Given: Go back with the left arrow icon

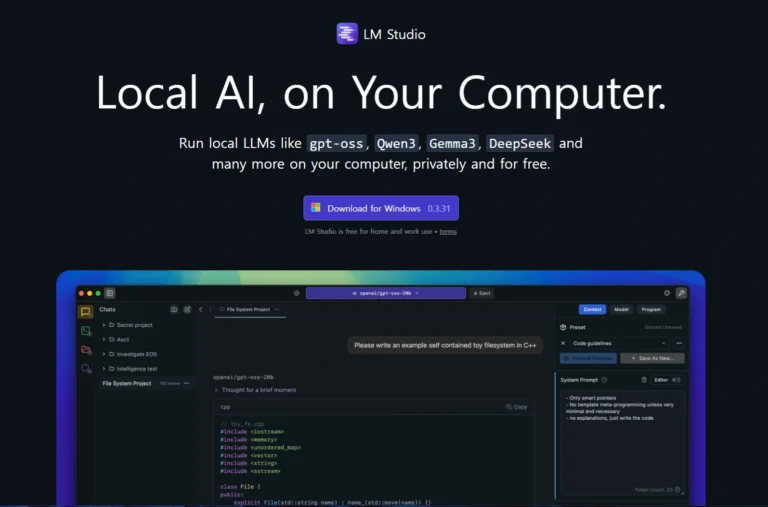Looking at the screenshot, I should pyautogui.click(x=200, y=310).
